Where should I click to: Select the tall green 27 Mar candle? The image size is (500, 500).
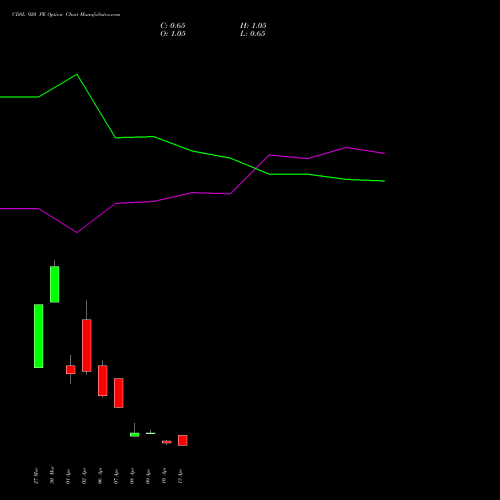pyautogui.click(x=39, y=336)
